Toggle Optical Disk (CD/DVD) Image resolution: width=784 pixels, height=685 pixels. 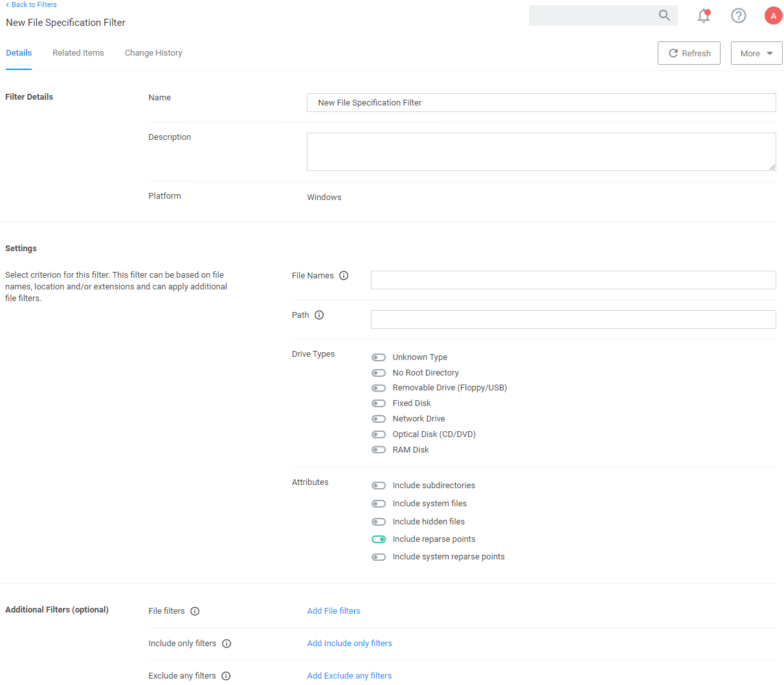coord(379,434)
